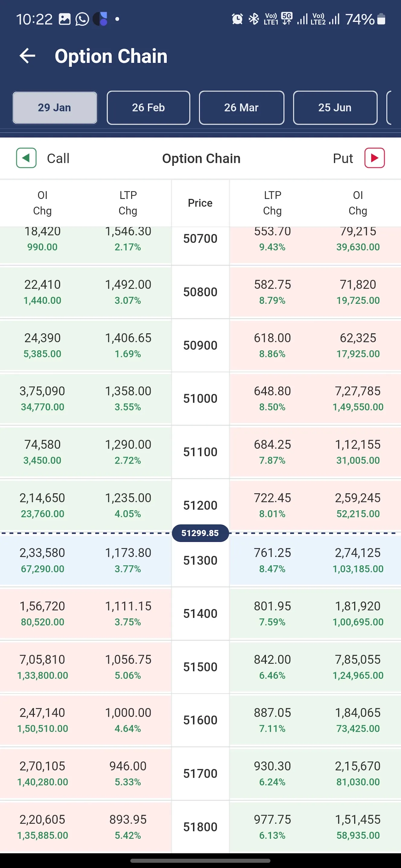401x868 pixels.
Task: Tap the Bluetooth status icon
Action: pyautogui.click(x=254, y=19)
